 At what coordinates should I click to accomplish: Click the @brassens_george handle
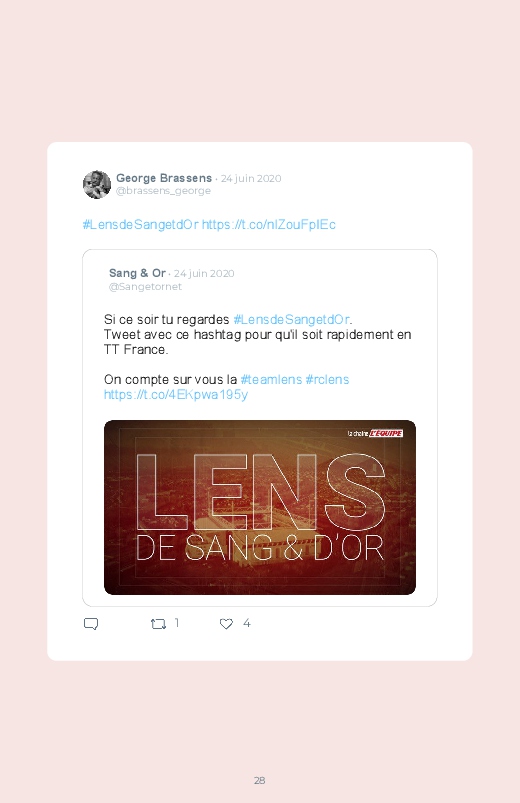(163, 191)
